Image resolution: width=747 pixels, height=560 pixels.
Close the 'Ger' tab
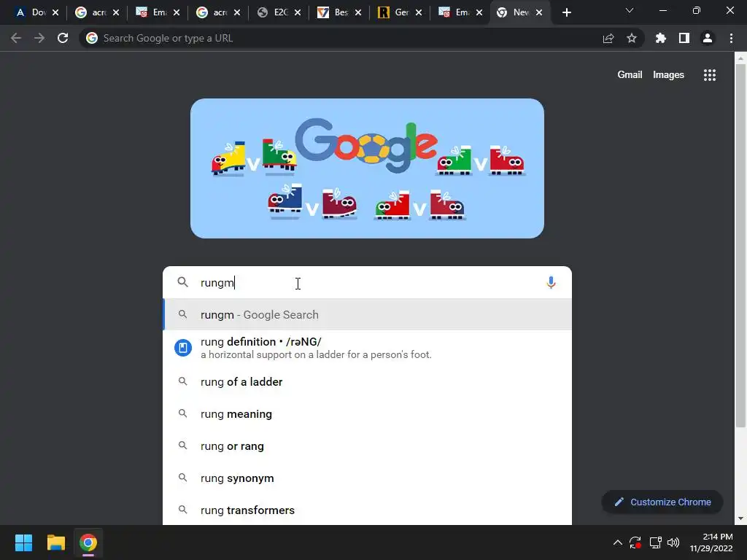(x=418, y=13)
